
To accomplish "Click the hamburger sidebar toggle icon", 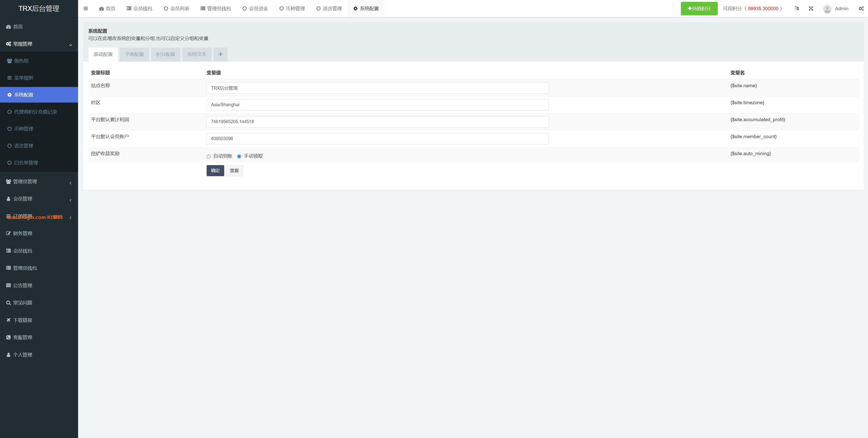I will pyautogui.click(x=86, y=8).
